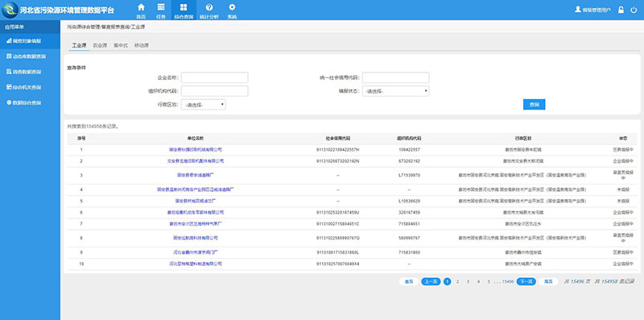Click the 企业名称 input field
This screenshot has height=320, width=644.
214,77
